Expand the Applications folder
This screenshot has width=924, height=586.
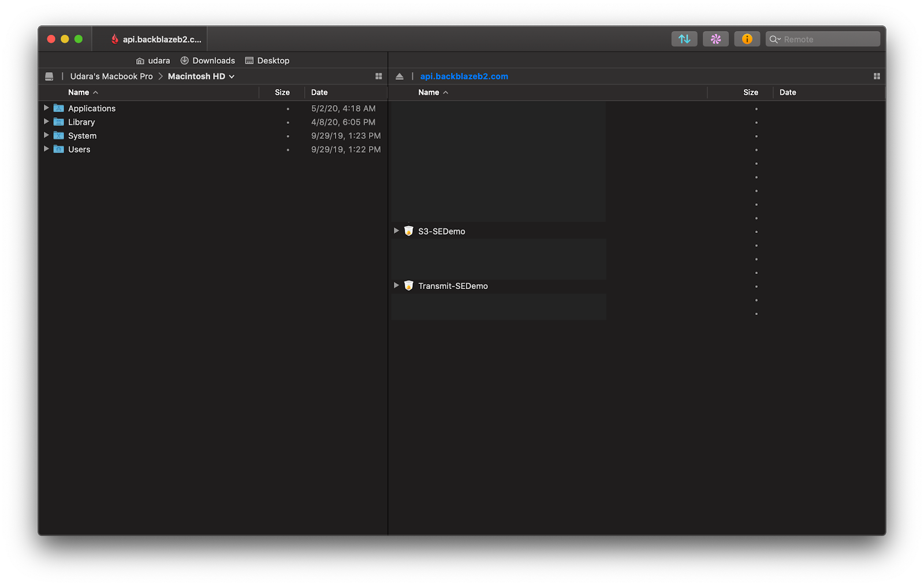[x=46, y=107]
